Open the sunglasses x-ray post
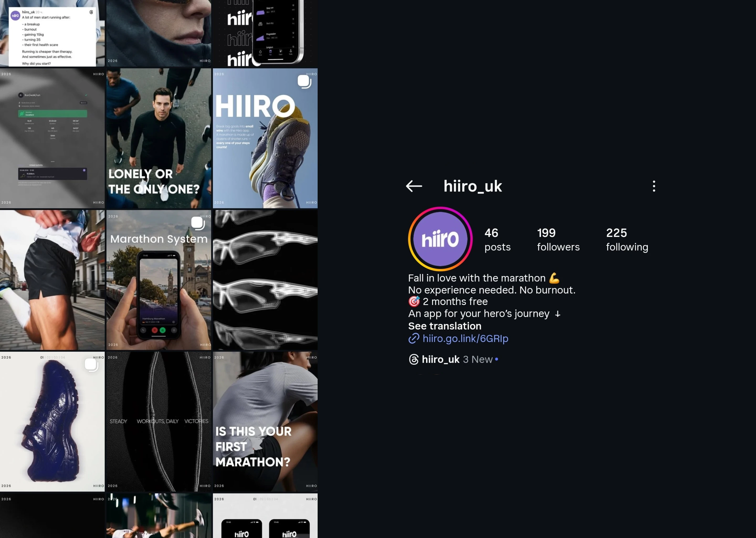This screenshot has width=756, height=538. tap(265, 280)
